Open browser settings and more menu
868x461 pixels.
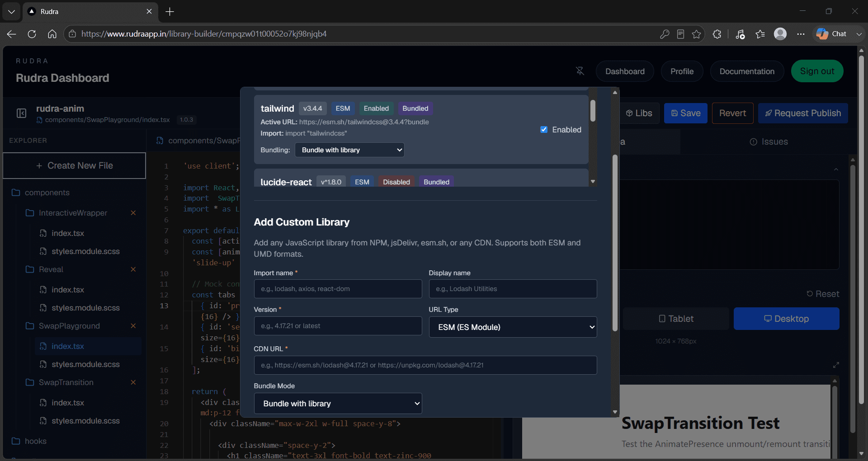801,34
